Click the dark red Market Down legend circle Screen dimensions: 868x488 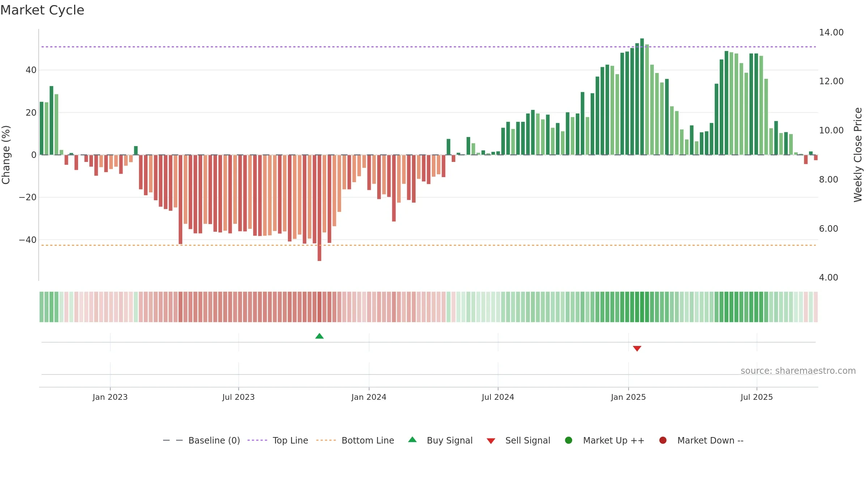click(x=663, y=440)
